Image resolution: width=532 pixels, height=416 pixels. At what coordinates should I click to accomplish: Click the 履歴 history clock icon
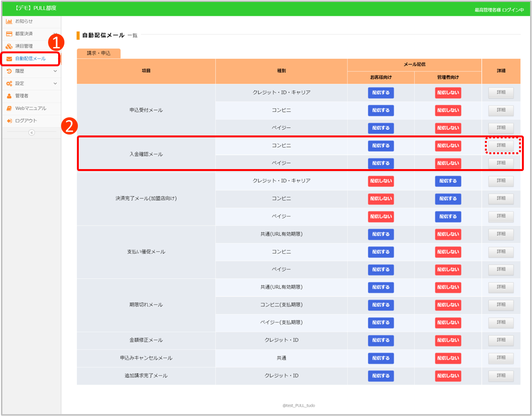[x=9, y=71]
